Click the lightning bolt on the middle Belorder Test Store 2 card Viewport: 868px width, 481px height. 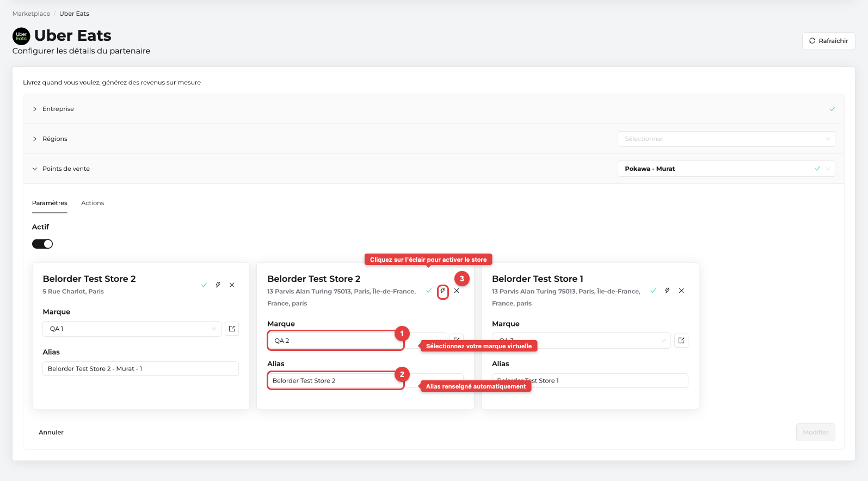click(x=442, y=291)
